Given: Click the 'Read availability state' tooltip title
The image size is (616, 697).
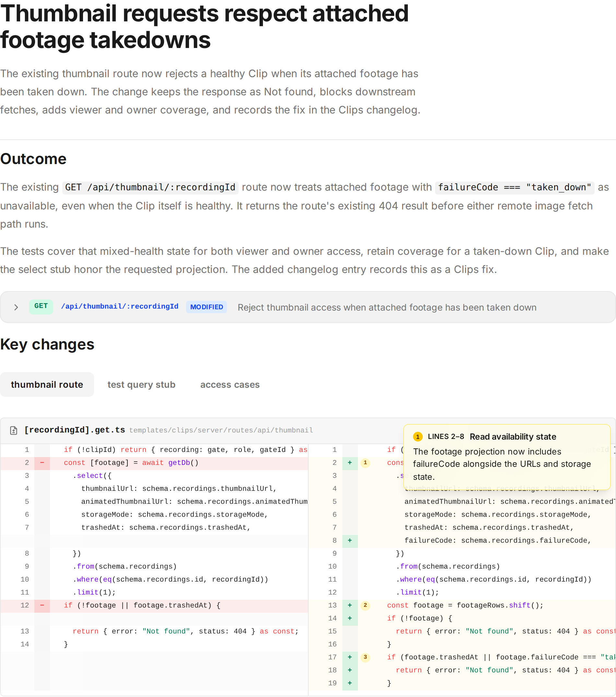Looking at the screenshot, I should point(513,437).
